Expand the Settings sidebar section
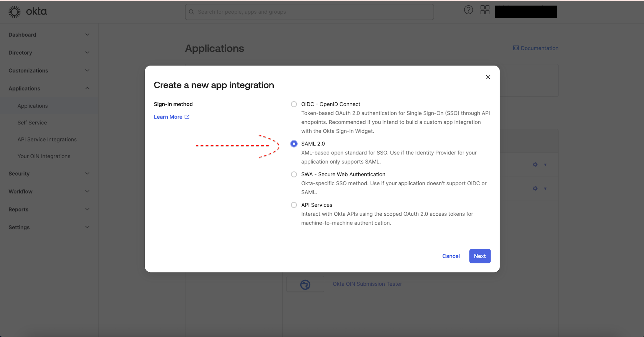Viewport: 644px width, 337px height. (49, 227)
